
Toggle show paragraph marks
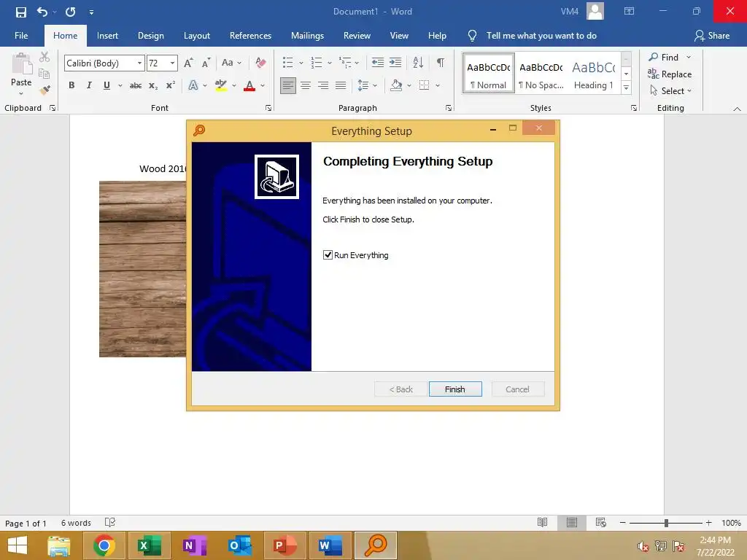(x=441, y=63)
